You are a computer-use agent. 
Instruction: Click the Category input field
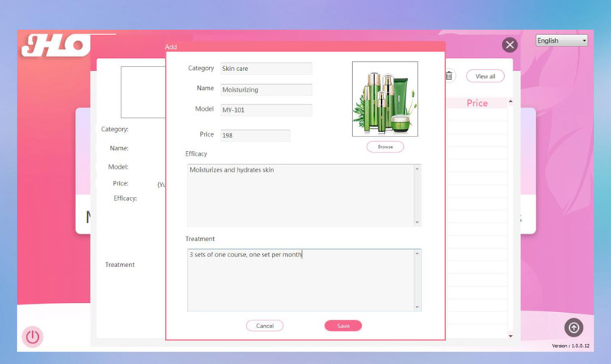(x=266, y=69)
